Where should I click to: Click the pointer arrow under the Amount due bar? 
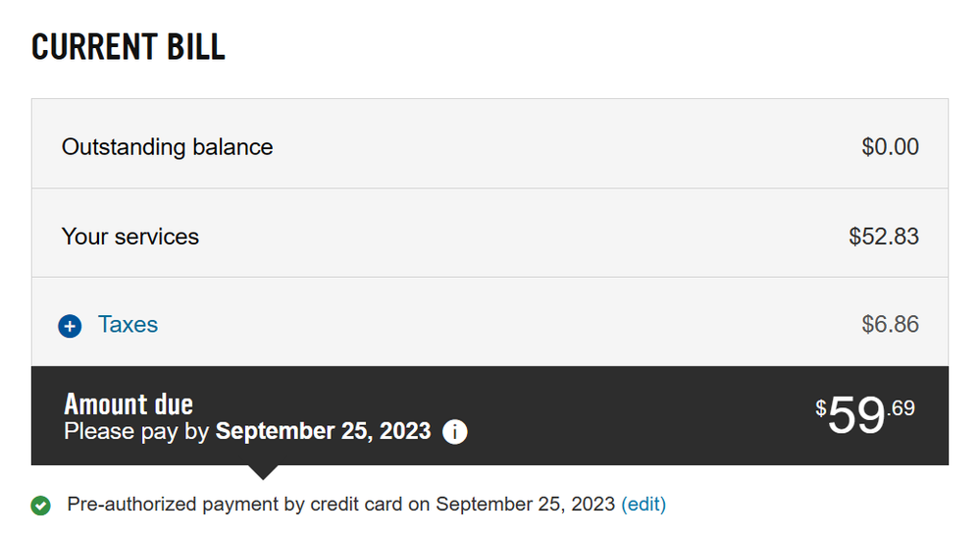click(x=263, y=472)
